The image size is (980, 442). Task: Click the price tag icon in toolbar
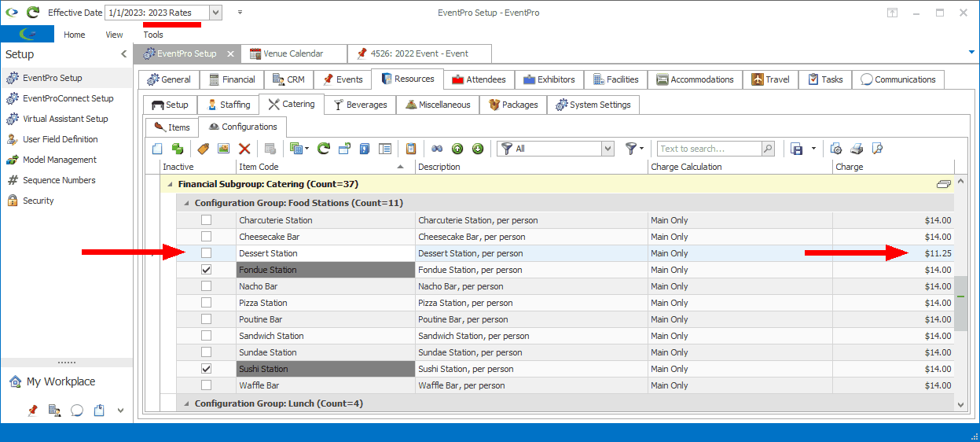click(x=203, y=149)
